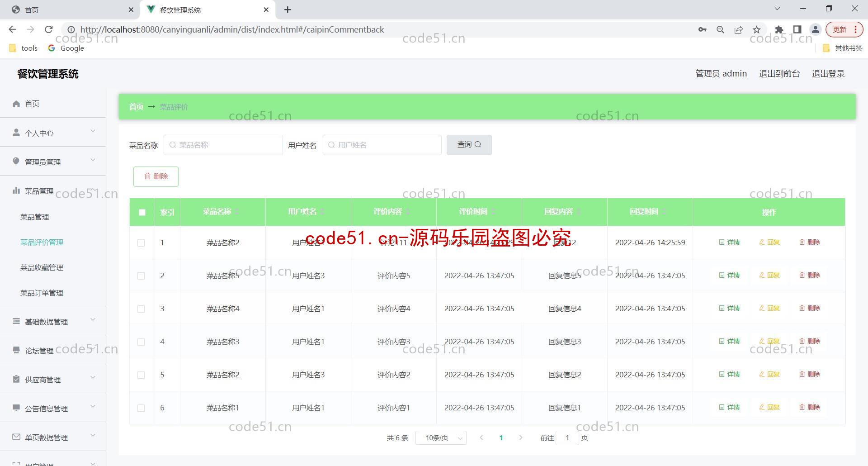
Task: Open the browser profile avatar icon
Action: [816, 29]
